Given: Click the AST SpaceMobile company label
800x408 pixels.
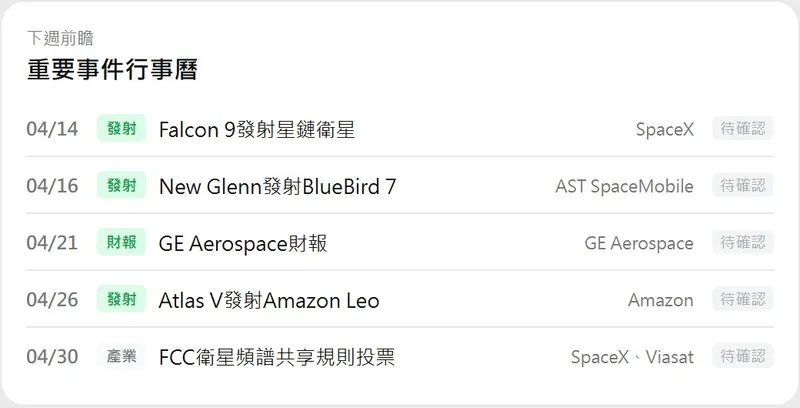Looking at the screenshot, I should coord(624,187).
